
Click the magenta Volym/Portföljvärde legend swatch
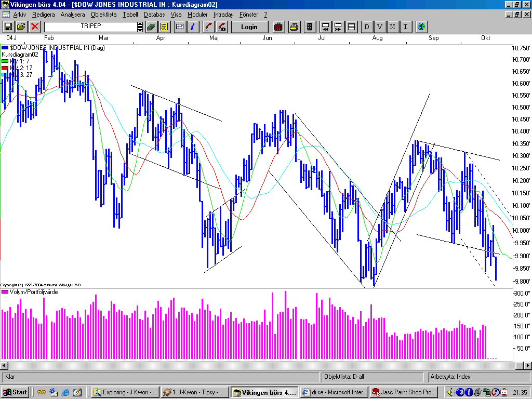tap(5, 292)
